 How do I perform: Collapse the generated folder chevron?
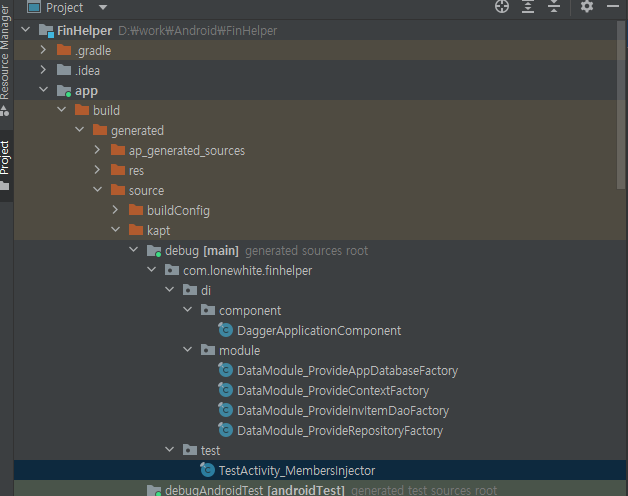coord(80,129)
